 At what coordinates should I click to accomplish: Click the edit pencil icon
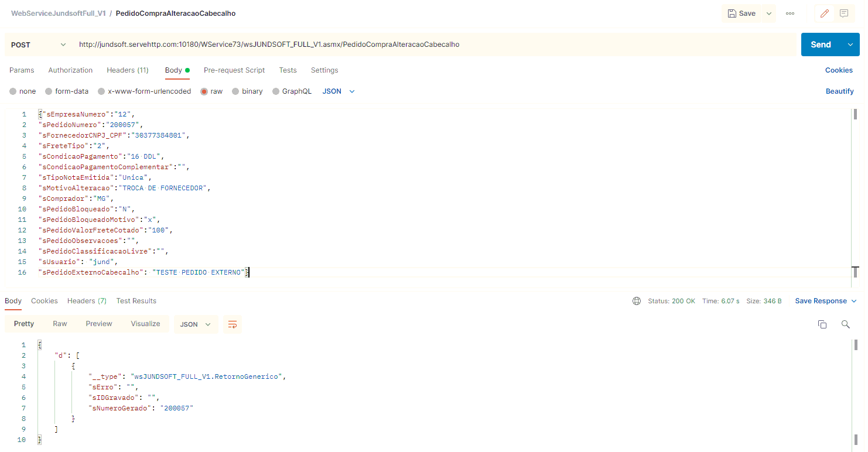coord(825,13)
